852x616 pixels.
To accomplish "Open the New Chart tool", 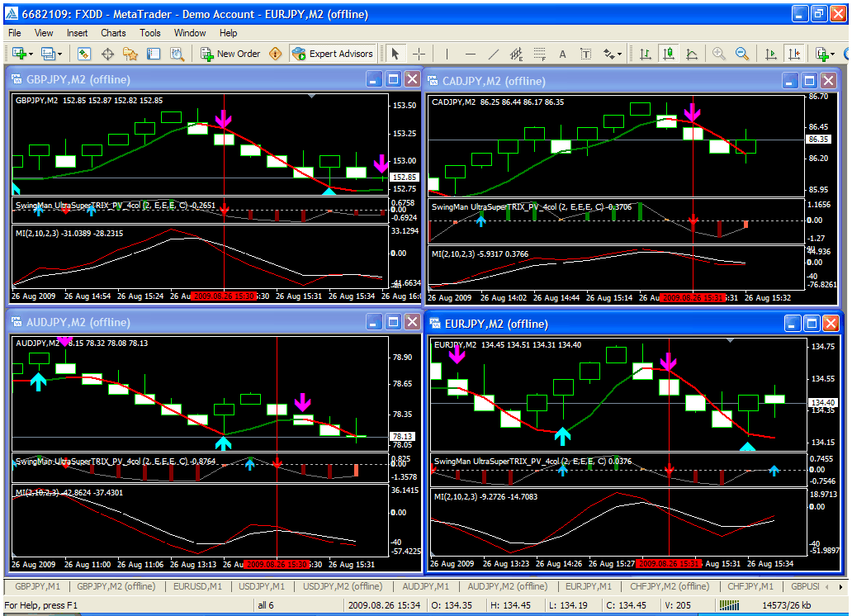I will 19,54.
